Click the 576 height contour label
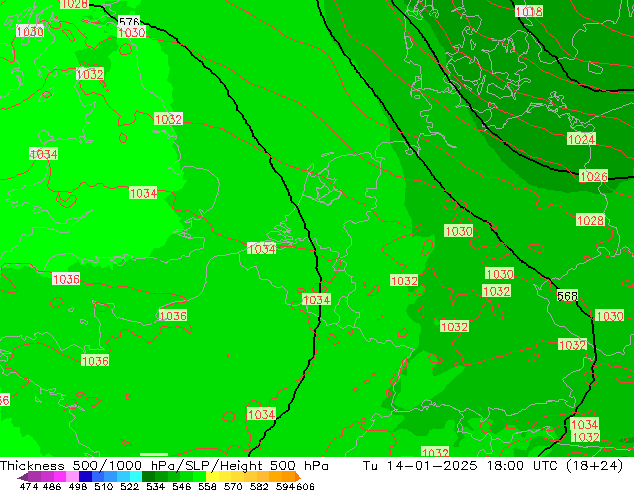This screenshot has width=634, height=490. (x=129, y=21)
